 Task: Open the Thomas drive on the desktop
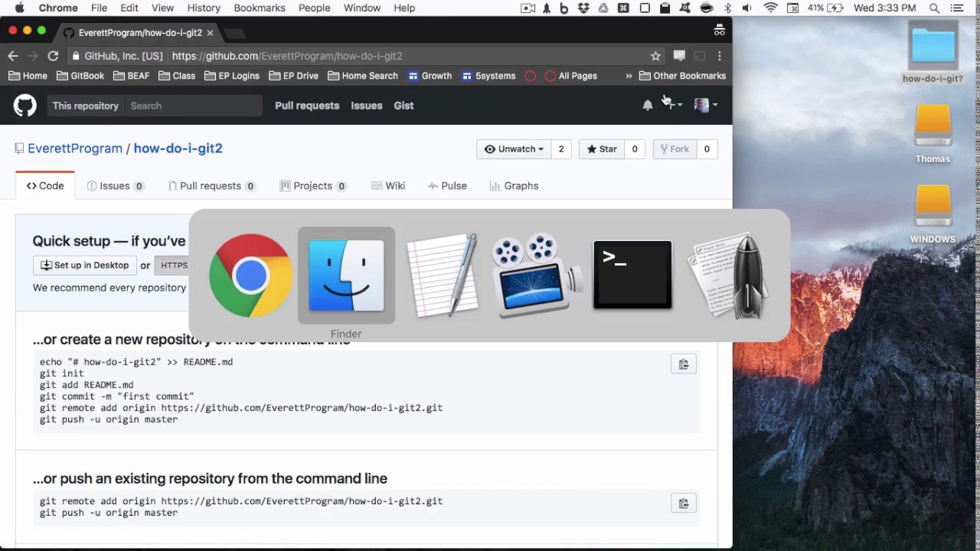933,134
